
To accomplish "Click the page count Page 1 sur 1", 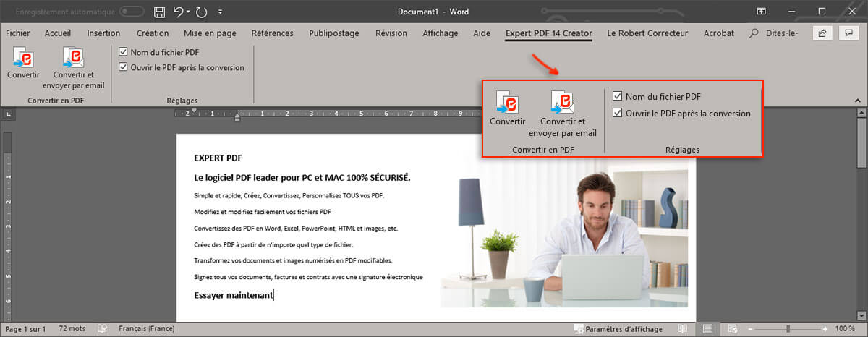I will [x=25, y=329].
